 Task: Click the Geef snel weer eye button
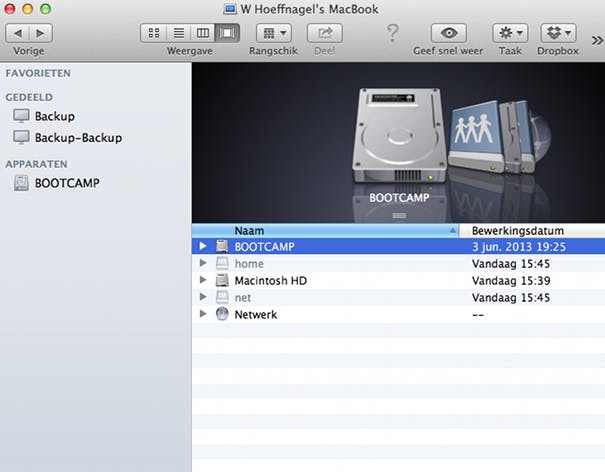click(x=449, y=33)
